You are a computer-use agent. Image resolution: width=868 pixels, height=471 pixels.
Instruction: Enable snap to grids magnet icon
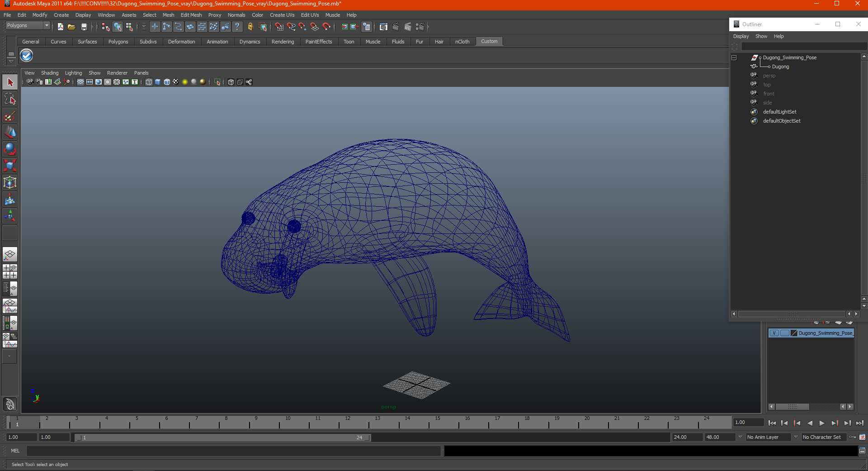click(279, 27)
